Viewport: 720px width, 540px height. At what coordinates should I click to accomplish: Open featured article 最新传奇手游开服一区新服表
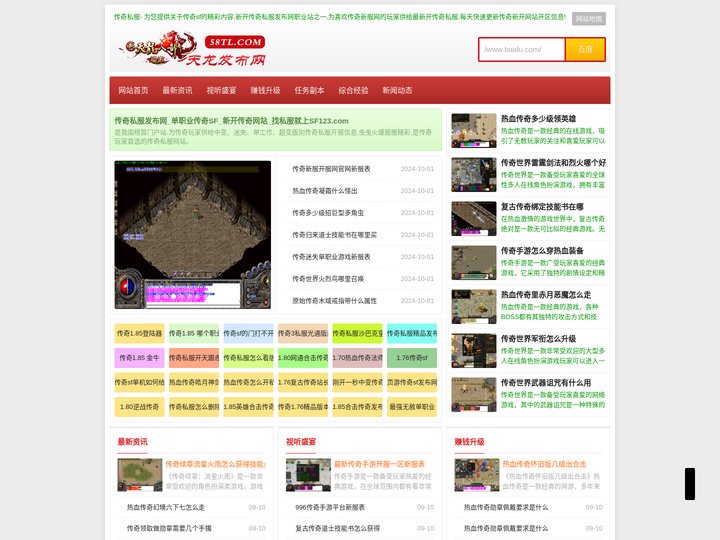click(379, 464)
